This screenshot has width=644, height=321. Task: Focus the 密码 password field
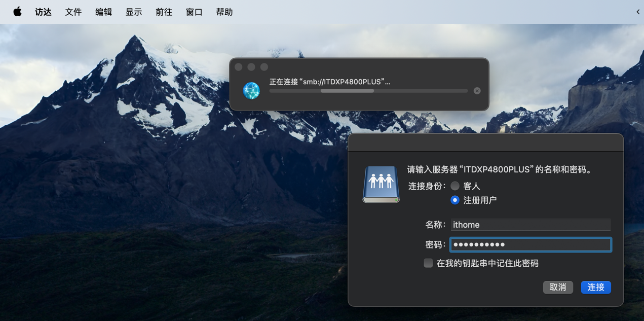coord(530,244)
